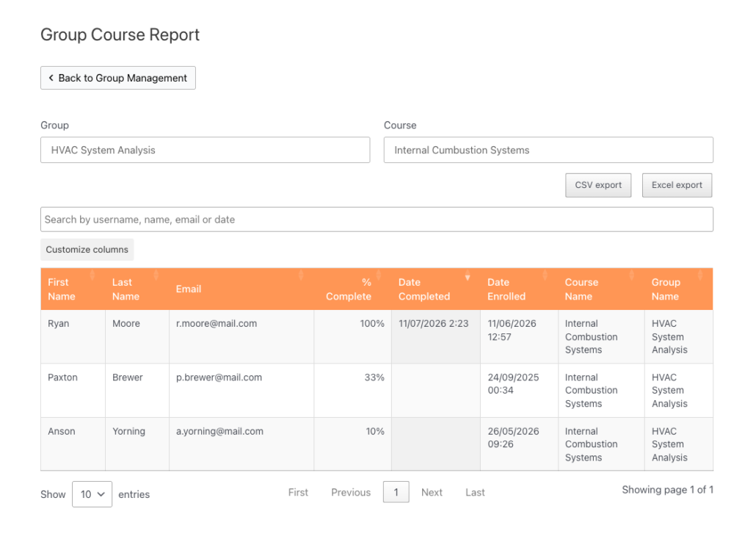The image size is (756, 539).
Task: Open Customize columns options
Action: coord(87,250)
